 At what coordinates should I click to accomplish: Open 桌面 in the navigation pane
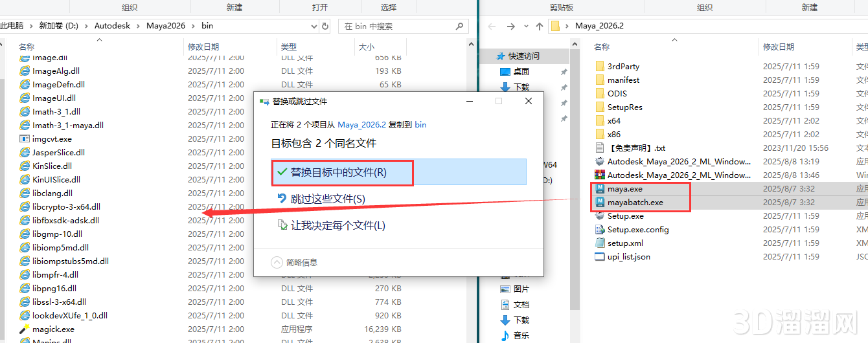pyautogui.click(x=521, y=72)
